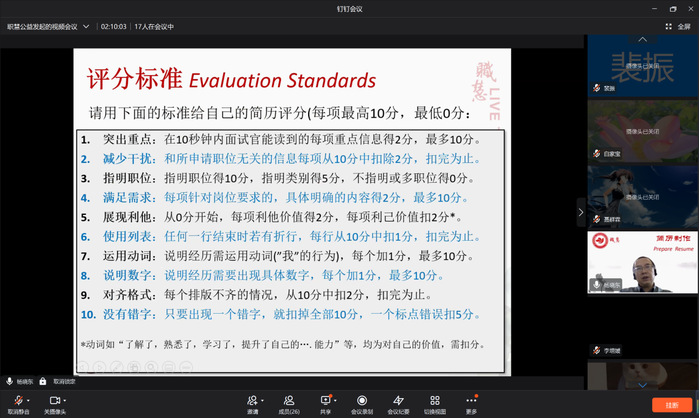Screen dimensions: 699x418
Task: Toggle microphone with 取消静音
Action: point(18,401)
